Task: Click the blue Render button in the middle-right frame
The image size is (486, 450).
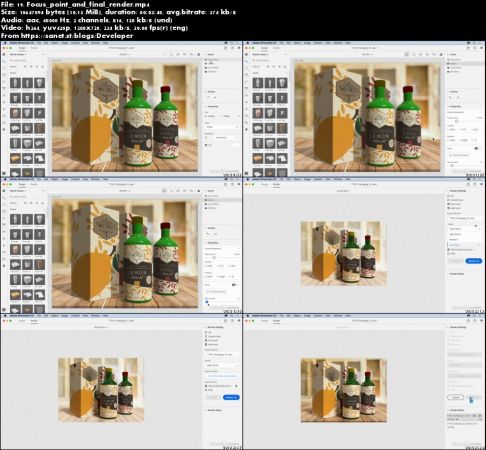Action: [474, 261]
